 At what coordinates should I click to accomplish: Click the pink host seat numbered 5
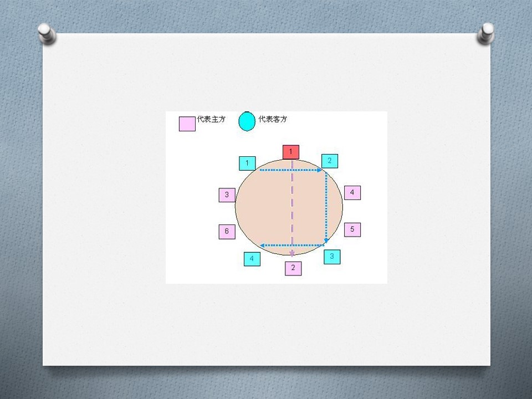(352, 229)
